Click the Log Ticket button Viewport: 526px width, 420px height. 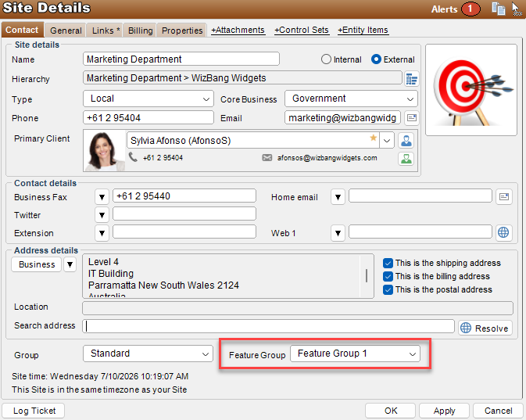click(34, 411)
